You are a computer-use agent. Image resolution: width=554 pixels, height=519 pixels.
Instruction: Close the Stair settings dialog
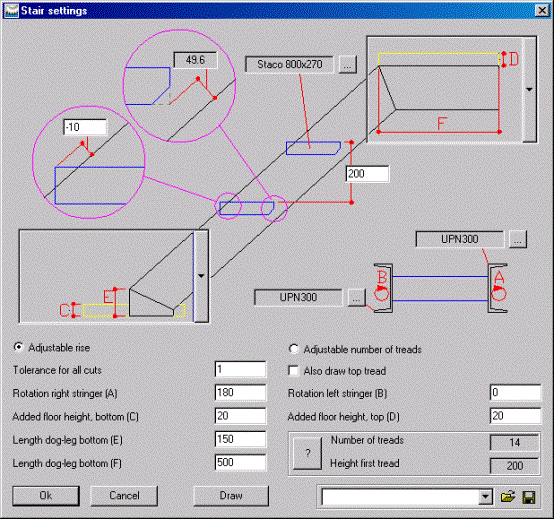(542, 11)
